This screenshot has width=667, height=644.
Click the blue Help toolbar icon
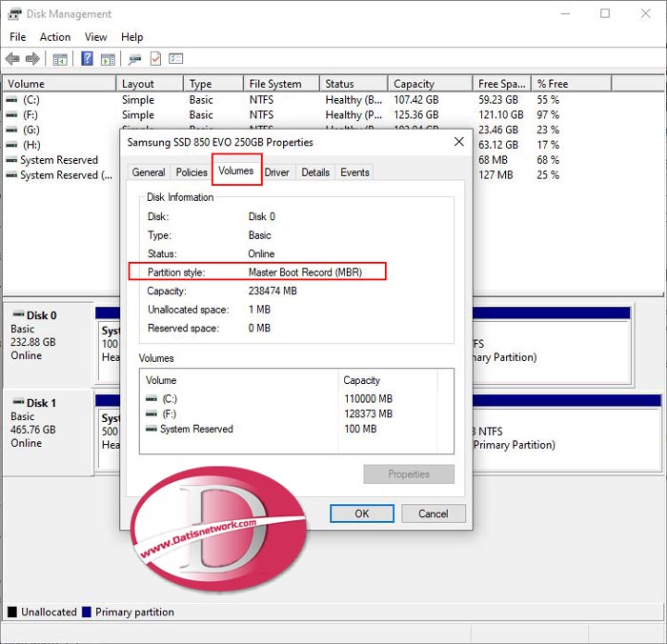(x=87, y=58)
